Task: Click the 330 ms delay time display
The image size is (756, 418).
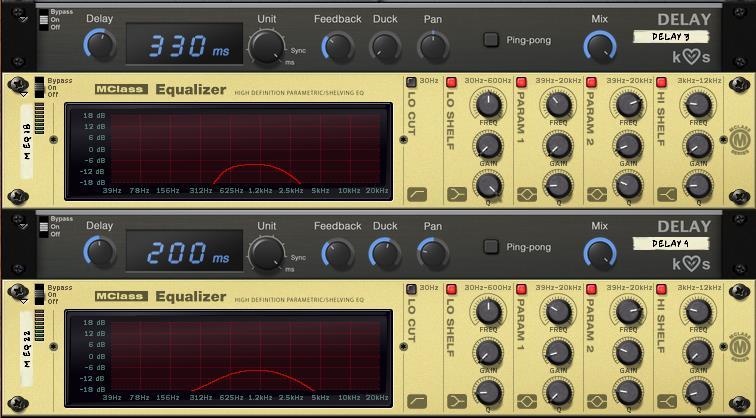Action: (185, 44)
